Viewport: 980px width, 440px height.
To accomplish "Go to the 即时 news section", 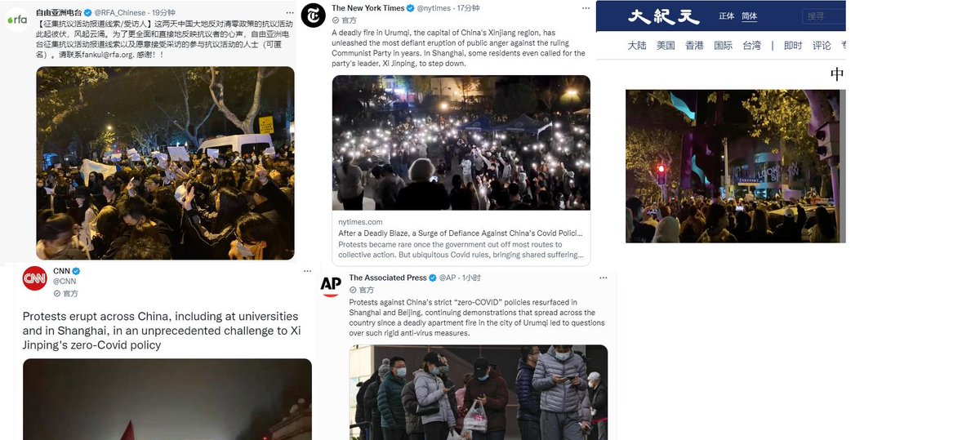I will (x=793, y=46).
